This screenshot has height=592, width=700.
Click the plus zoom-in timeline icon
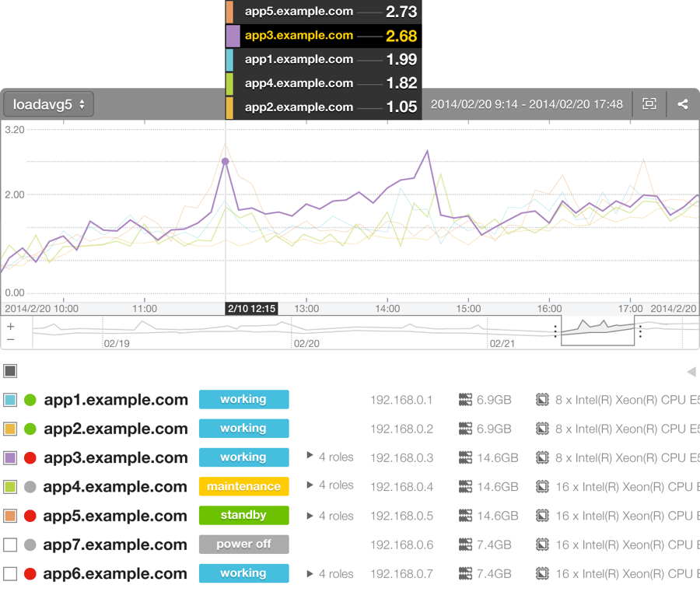[x=11, y=327]
